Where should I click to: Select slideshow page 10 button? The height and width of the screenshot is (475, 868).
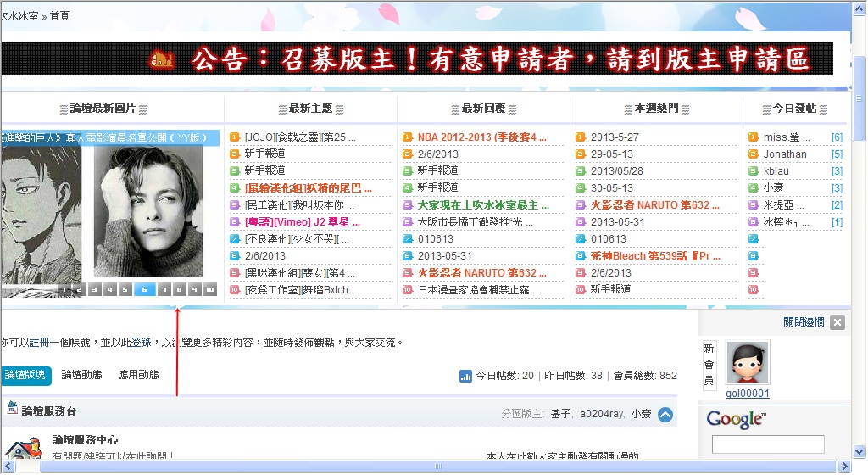[210, 289]
